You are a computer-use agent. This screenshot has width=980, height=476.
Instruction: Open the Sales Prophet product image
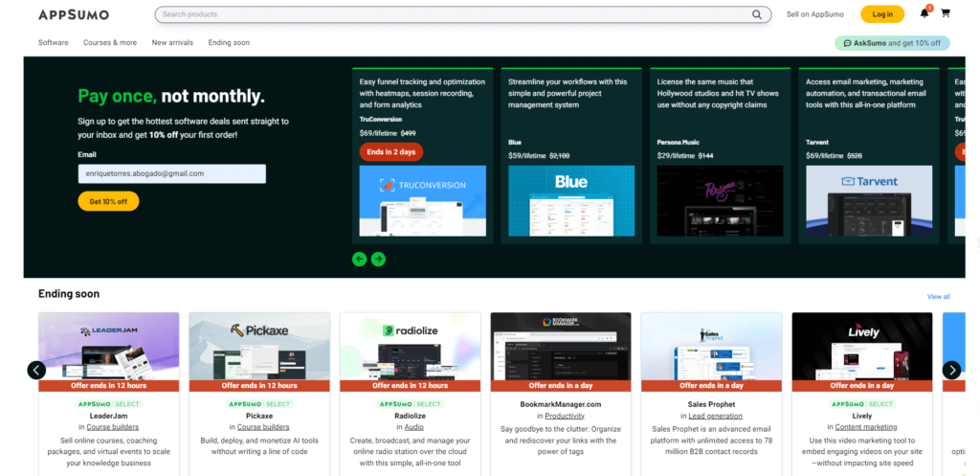711,347
